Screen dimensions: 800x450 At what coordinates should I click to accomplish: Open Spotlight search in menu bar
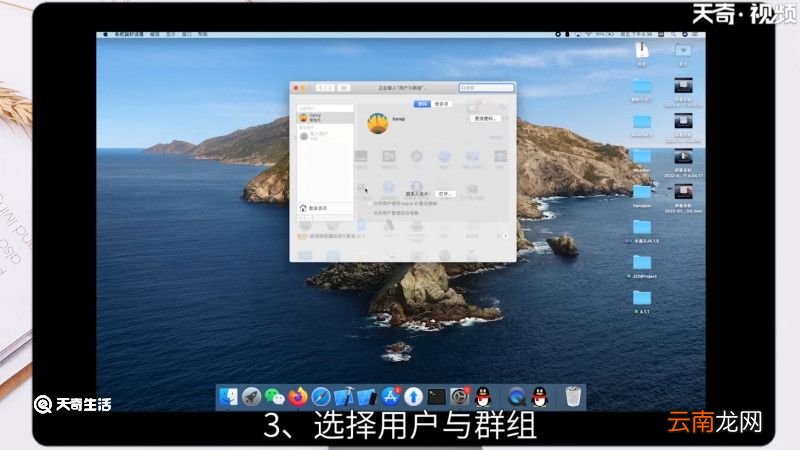pyautogui.click(x=673, y=34)
